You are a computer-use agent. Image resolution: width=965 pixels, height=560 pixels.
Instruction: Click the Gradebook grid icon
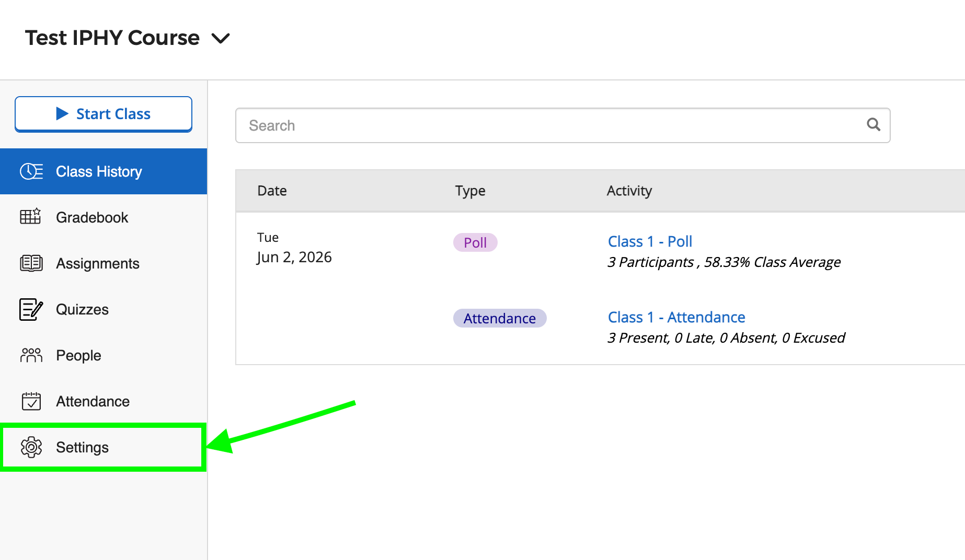point(30,216)
